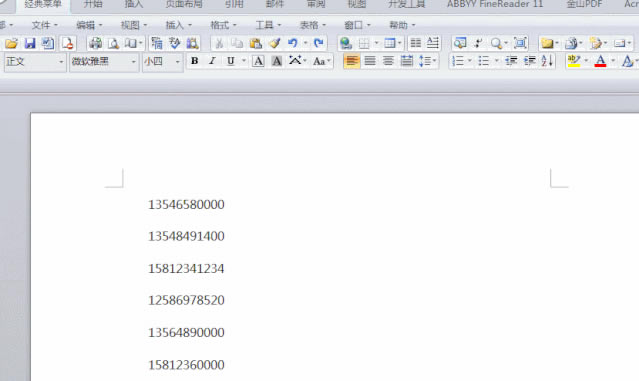Image resolution: width=639 pixels, height=381 pixels.
Task: Click the Format Painter brush icon
Action: pos(275,43)
